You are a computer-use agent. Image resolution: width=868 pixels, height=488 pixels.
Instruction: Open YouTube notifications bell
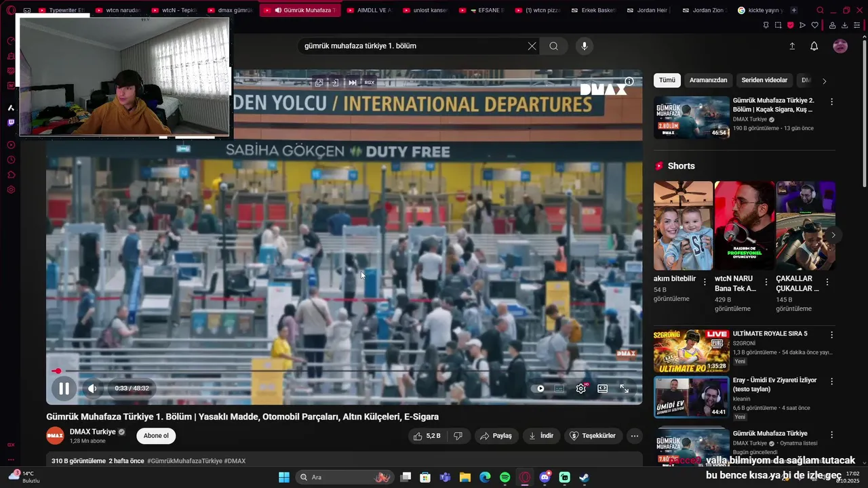point(814,46)
